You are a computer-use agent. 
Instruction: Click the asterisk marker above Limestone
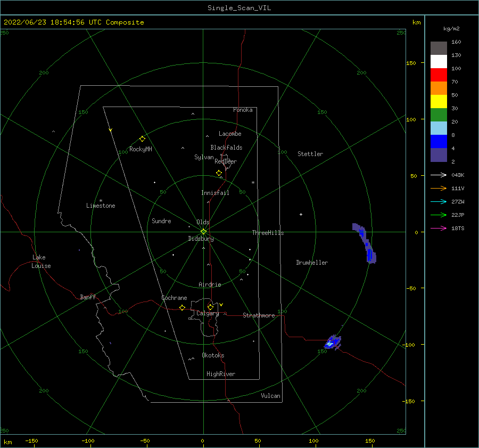coord(101,201)
